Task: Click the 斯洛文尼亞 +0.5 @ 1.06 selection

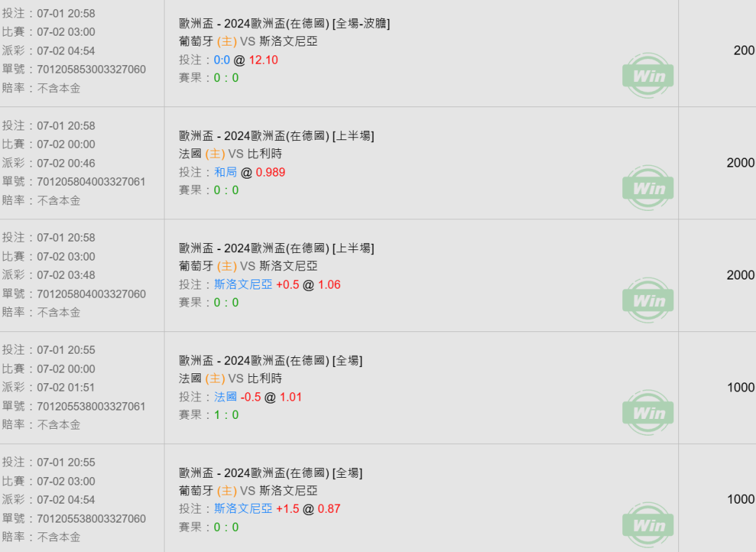Action: pos(277,284)
